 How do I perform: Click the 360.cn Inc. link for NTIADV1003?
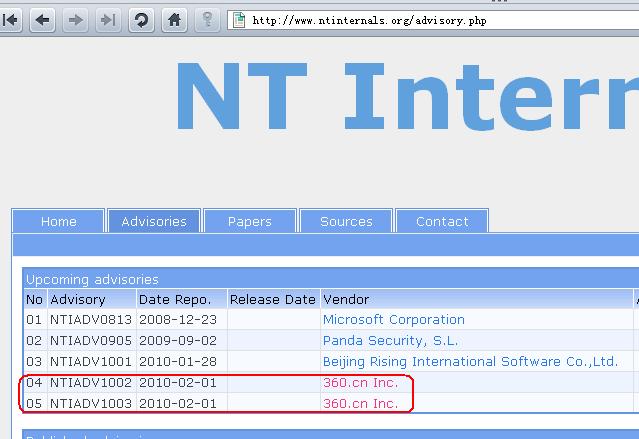360,403
